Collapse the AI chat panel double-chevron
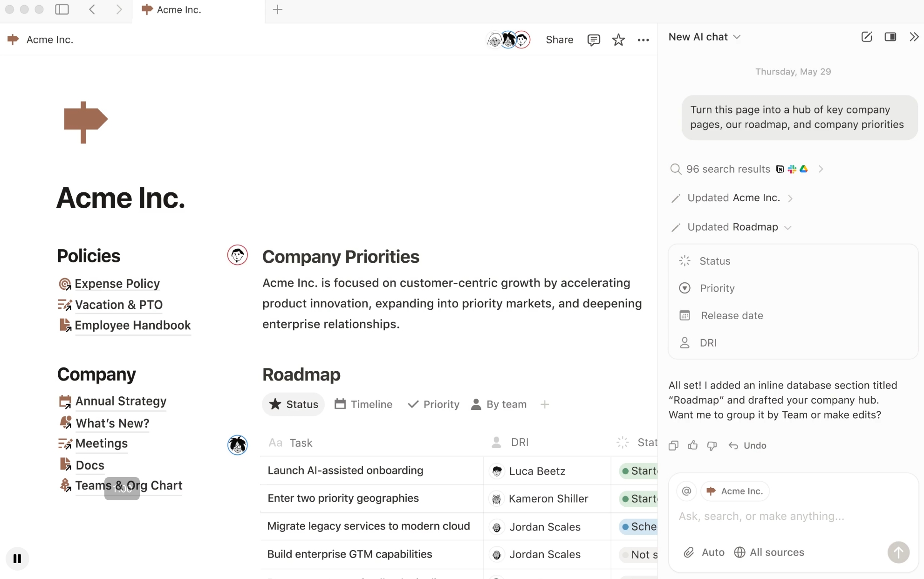The height and width of the screenshot is (579, 924). (914, 37)
